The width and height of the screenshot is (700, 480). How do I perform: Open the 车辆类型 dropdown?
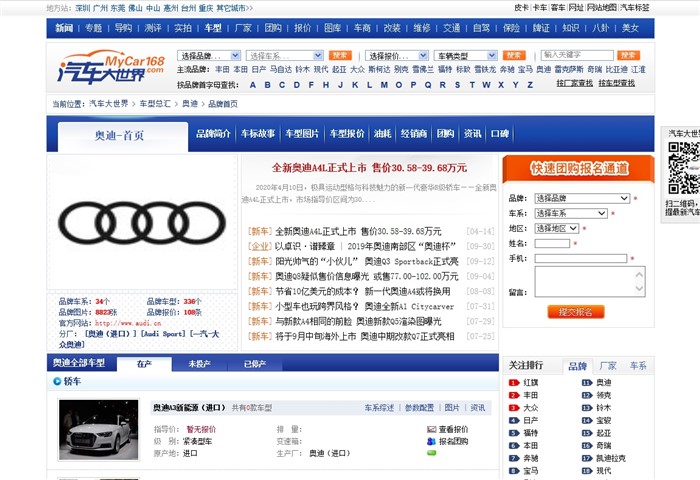tap(466, 55)
